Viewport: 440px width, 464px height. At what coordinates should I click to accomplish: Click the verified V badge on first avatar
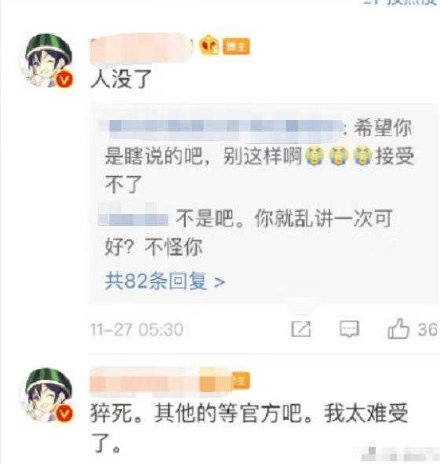click(x=64, y=79)
